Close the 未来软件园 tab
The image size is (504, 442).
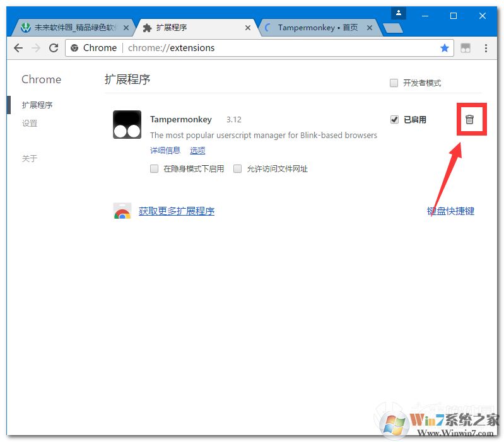tap(126, 28)
